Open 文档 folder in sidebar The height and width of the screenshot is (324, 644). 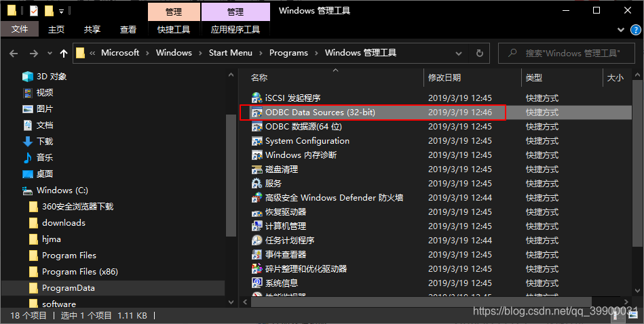click(38, 125)
